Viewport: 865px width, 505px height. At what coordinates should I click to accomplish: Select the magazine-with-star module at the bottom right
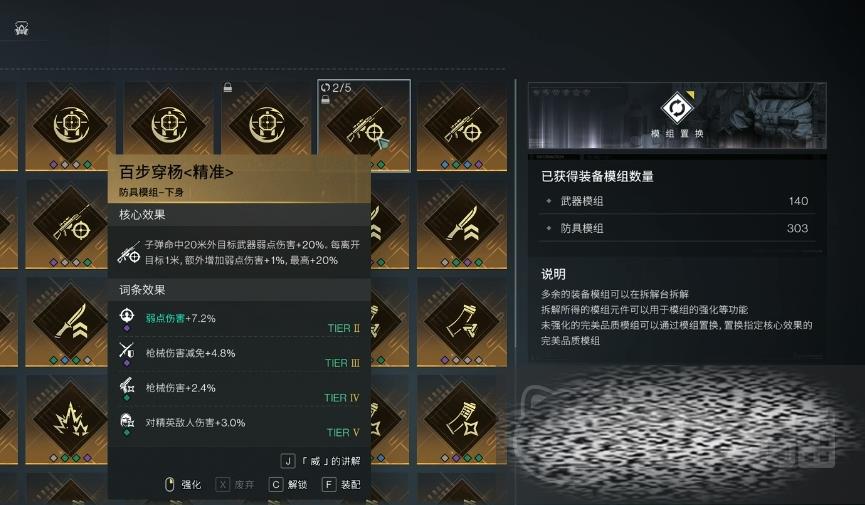click(462, 419)
